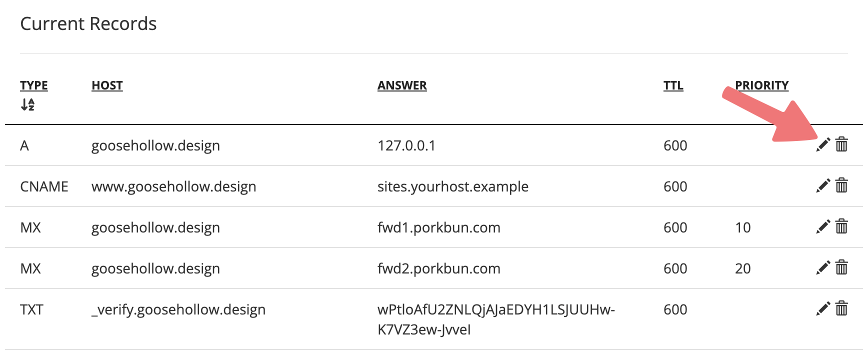Delete the fwd2.porkbun.com MX record
The height and width of the screenshot is (358, 868).
(842, 267)
